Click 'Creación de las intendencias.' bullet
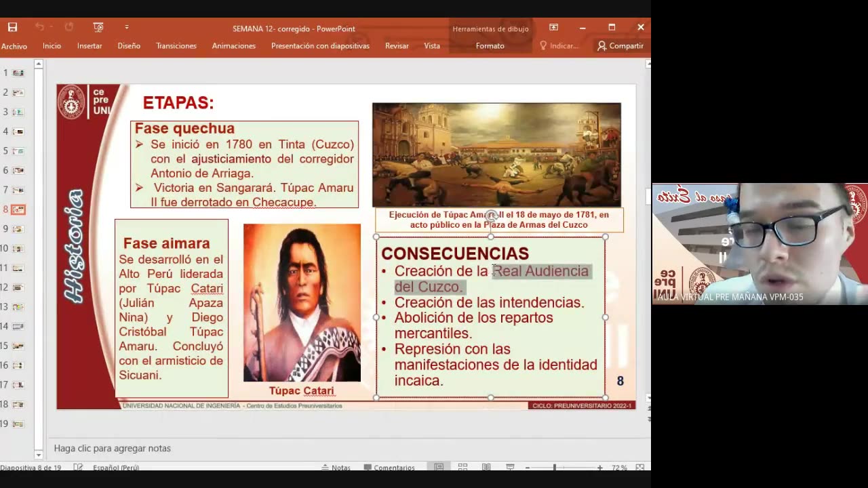The width and height of the screenshot is (868, 488). click(x=489, y=302)
